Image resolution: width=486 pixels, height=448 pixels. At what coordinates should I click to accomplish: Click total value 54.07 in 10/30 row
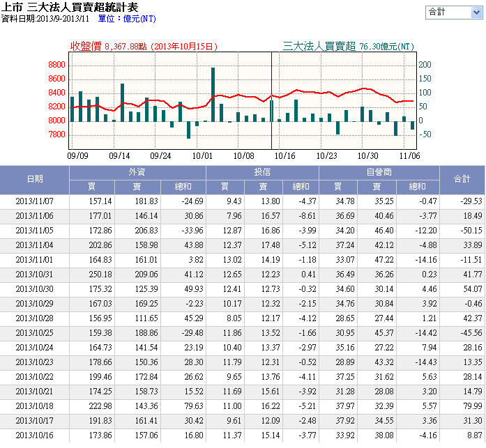(x=473, y=289)
